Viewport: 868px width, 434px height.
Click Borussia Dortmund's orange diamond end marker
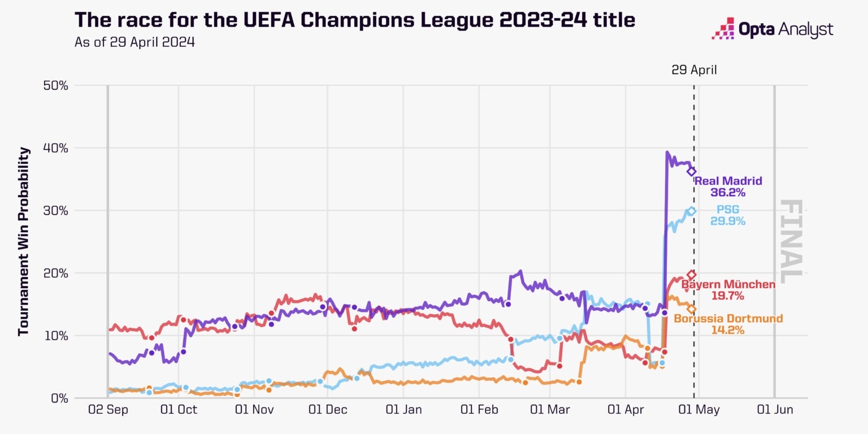pos(691,309)
